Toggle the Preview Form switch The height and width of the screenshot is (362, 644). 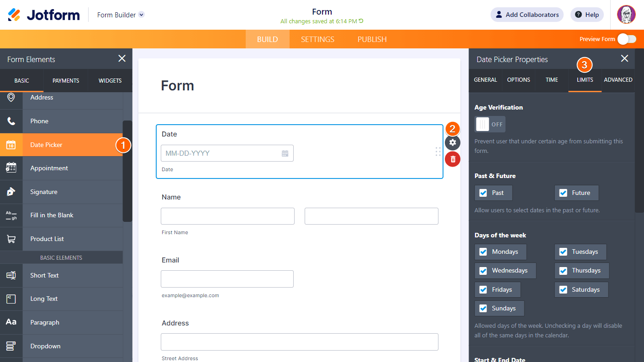[x=626, y=39]
